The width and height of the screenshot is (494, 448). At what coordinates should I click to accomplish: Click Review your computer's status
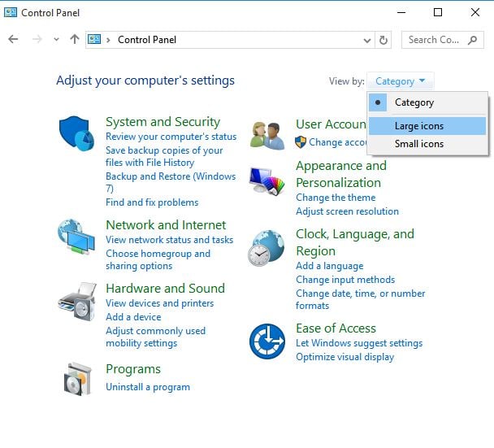click(x=171, y=137)
